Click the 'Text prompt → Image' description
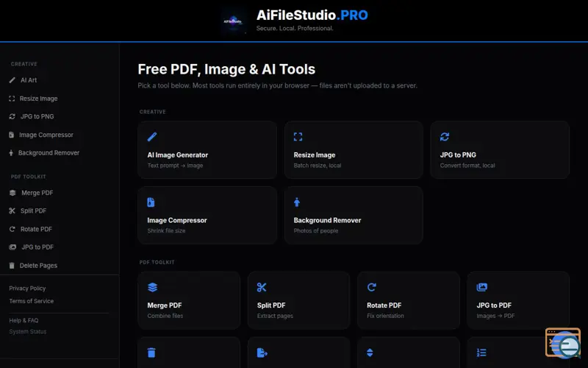The width and height of the screenshot is (588, 368). (175, 166)
